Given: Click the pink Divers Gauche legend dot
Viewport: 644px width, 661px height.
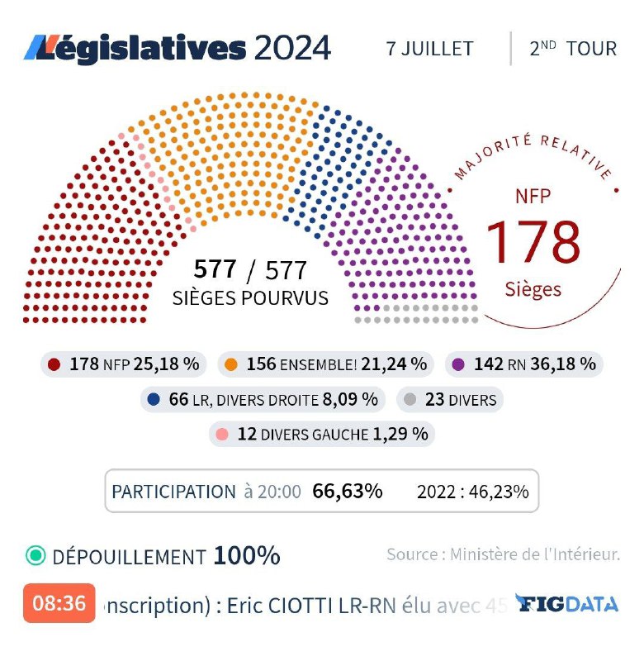Looking at the screenshot, I should (x=221, y=433).
